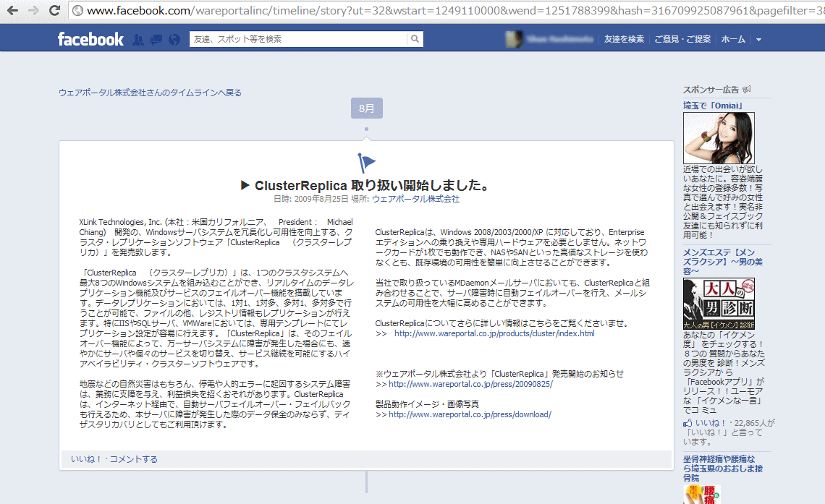
Task: Click the blue flag milestone icon
Action: point(366,163)
